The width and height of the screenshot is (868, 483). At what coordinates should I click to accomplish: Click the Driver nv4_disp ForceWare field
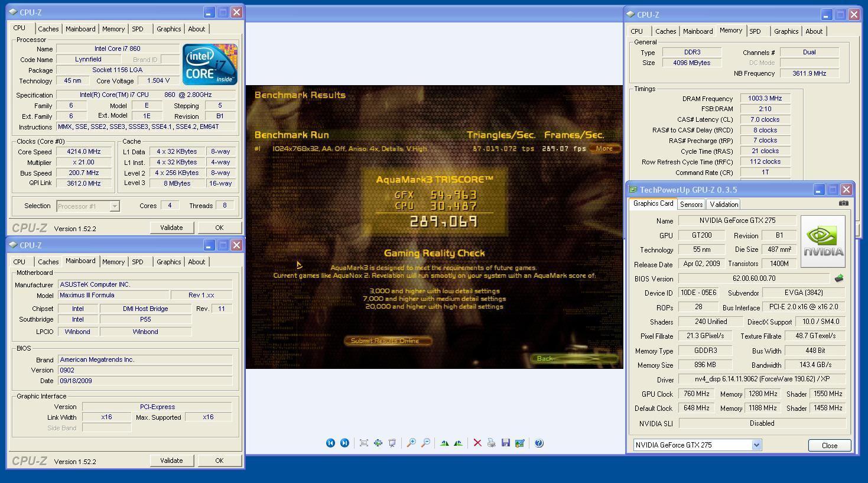point(762,380)
